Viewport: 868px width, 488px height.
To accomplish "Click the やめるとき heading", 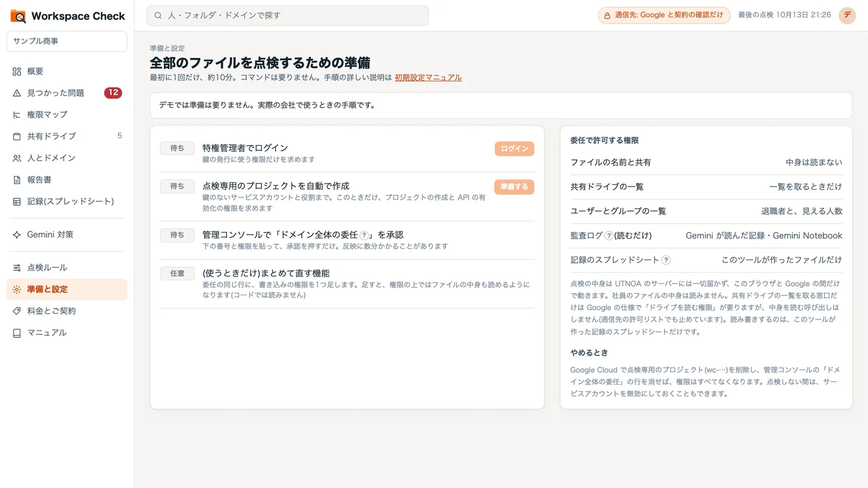I will click(589, 353).
